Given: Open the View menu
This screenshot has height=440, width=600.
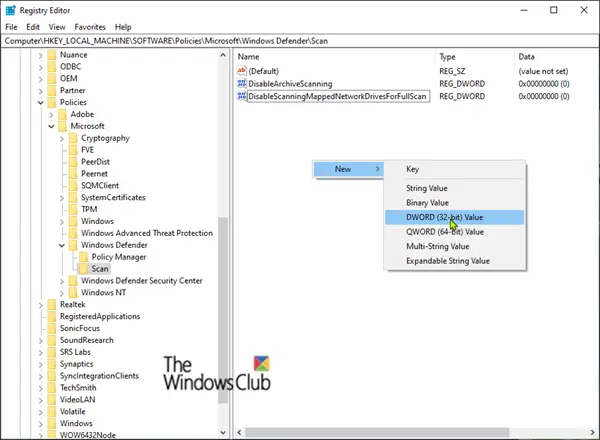Looking at the screenshot, I should (57, 27).
